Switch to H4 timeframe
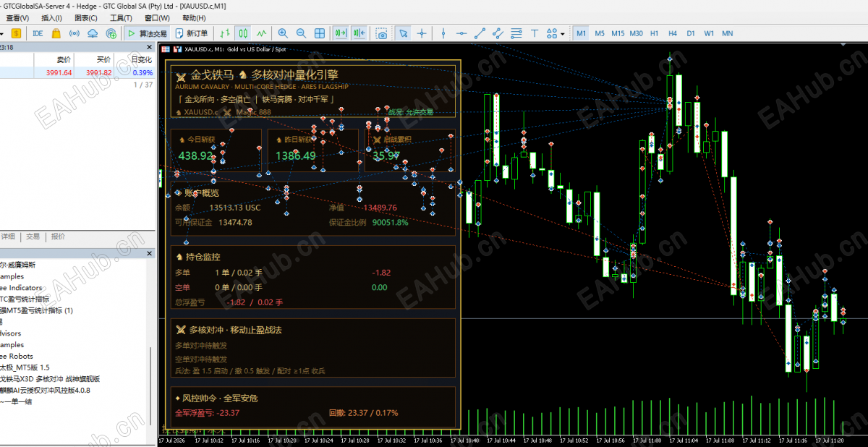868x447 pixels. (x=673, y=33)
